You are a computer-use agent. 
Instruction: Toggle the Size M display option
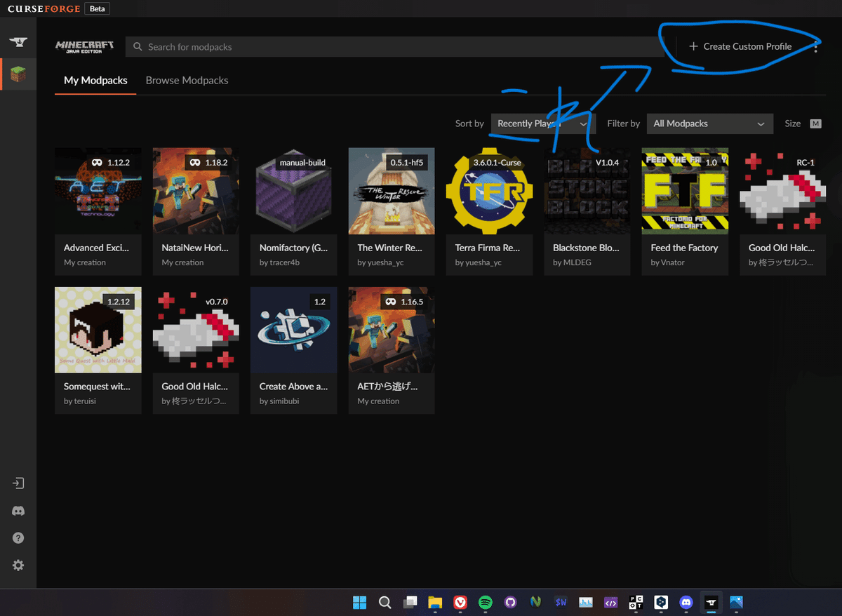pyautogui.click(x=815, y=123)
